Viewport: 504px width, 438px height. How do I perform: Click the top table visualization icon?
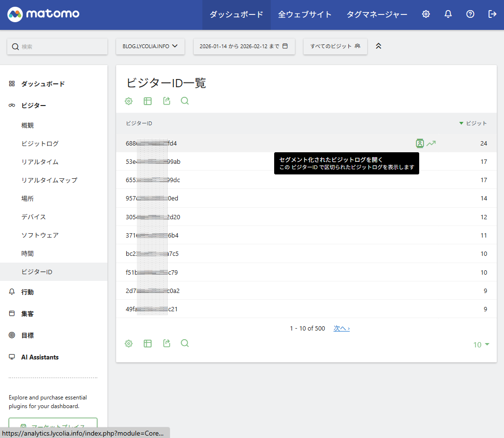coord(147,101)
